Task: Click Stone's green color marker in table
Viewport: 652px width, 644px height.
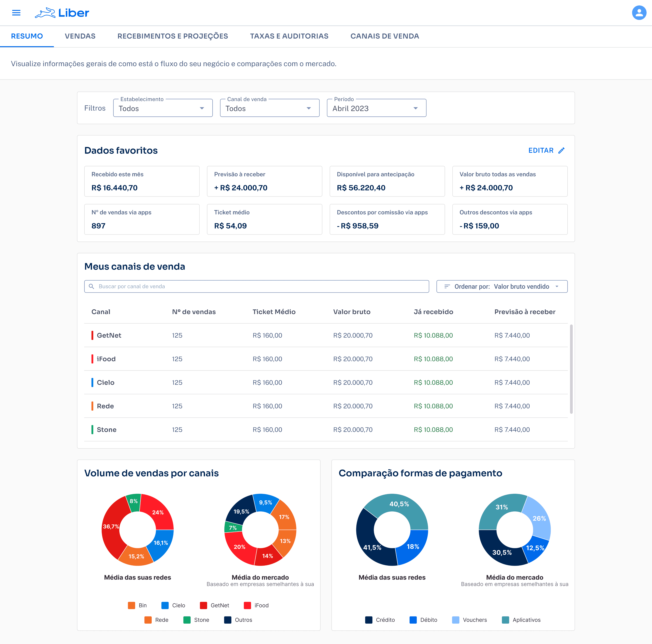Action: click(92, 430)
